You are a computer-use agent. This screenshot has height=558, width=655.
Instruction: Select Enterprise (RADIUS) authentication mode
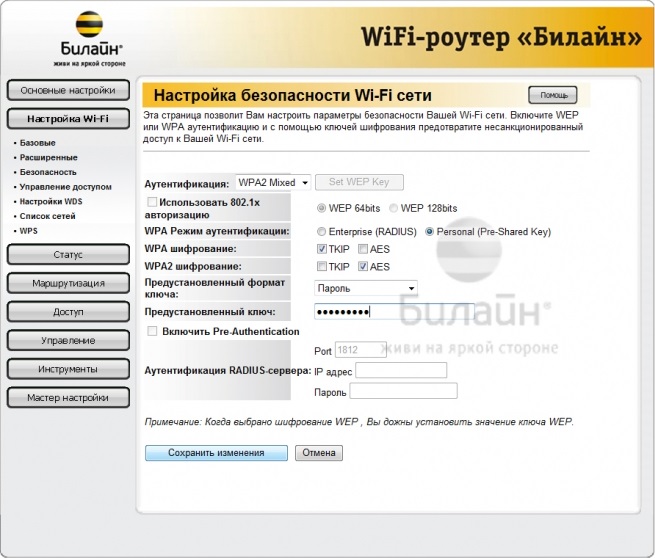(x=321, y=231)
